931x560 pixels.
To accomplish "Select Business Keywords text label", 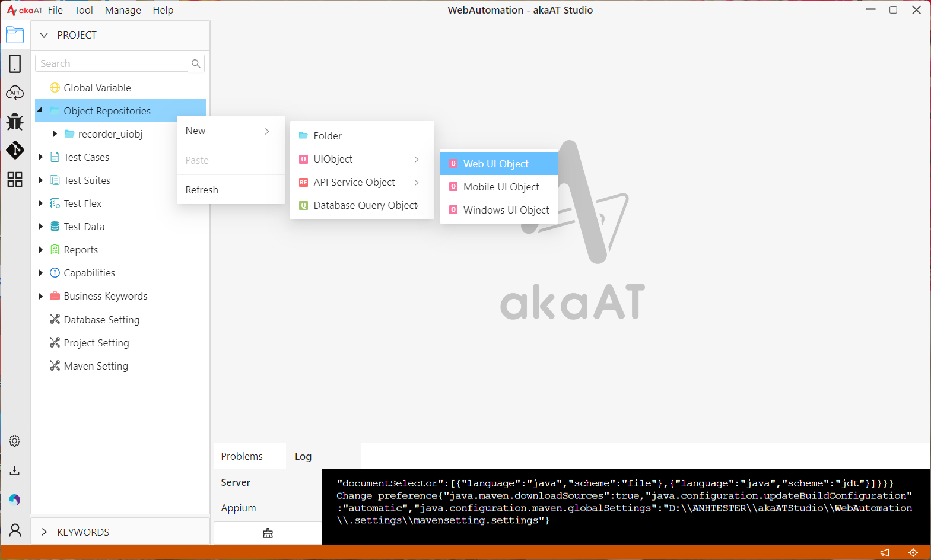I will tap(106, 296).
